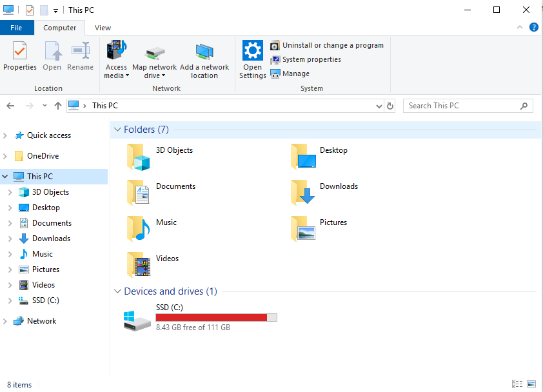Open Customize Quick Access Toolbar dropdown

55,11
